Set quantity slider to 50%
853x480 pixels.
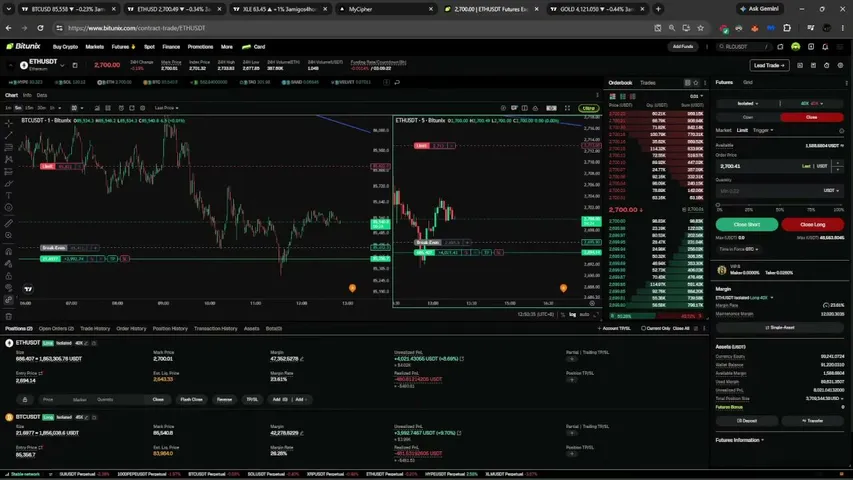(780, 206)
